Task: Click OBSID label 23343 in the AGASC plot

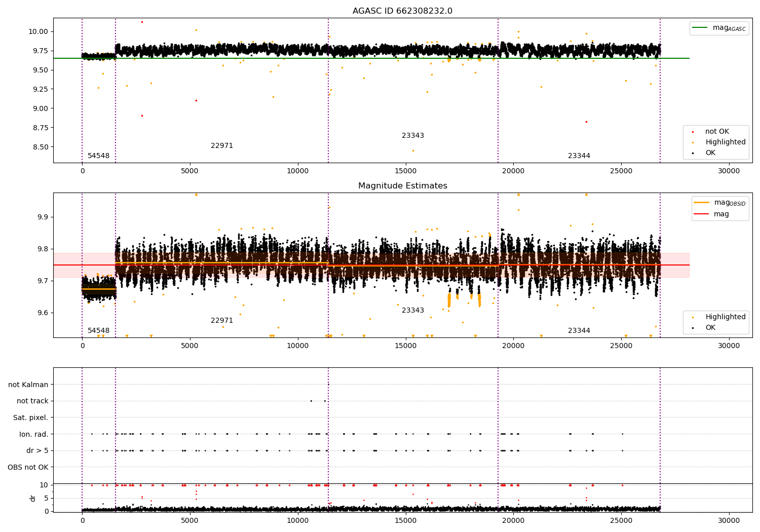Action: [413, 136]
